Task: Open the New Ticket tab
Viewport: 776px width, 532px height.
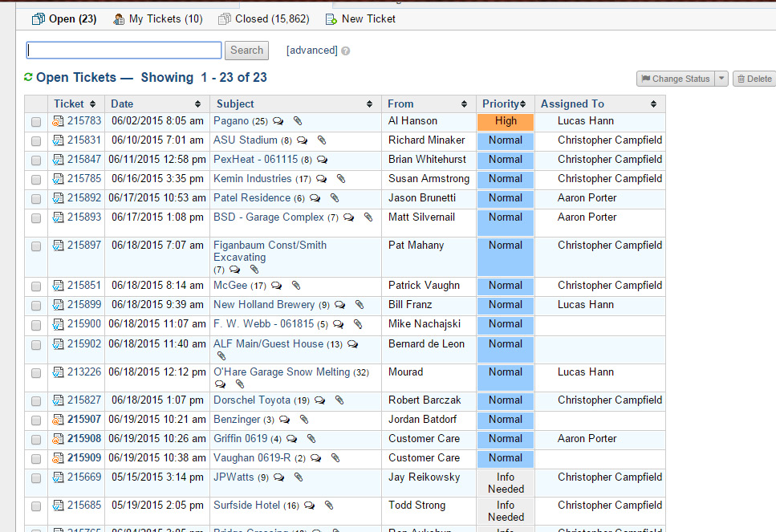Action: pyautogui.click(x=360, y=18)
